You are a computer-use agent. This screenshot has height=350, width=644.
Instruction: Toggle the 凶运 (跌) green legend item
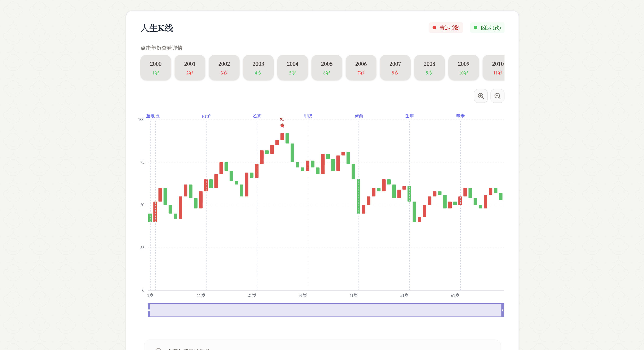(487, 28)
